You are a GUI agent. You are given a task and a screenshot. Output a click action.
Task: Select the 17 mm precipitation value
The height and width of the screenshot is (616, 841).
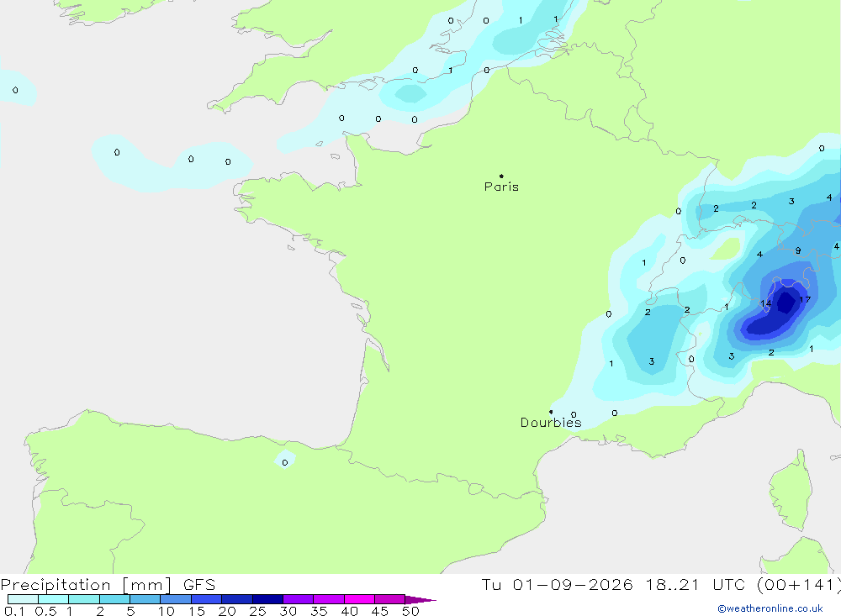point(805,300)
